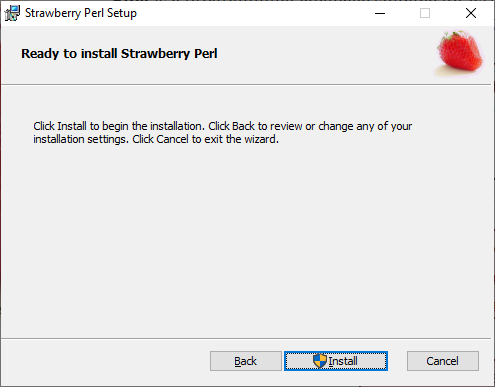Click the Install button to begin installation
The image size is (495, 387).
tap(336, 361)
